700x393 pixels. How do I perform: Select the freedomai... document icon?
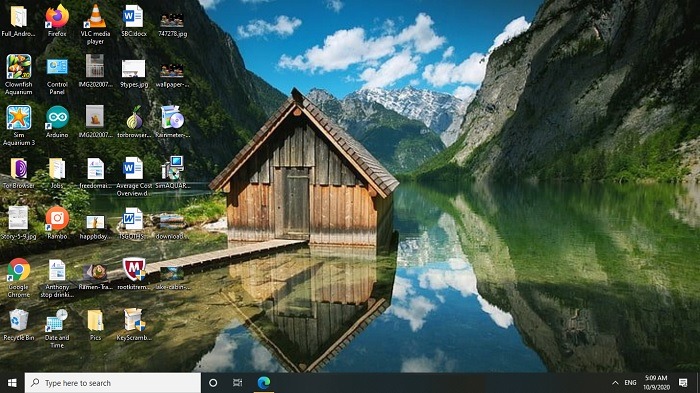(95, 173)
